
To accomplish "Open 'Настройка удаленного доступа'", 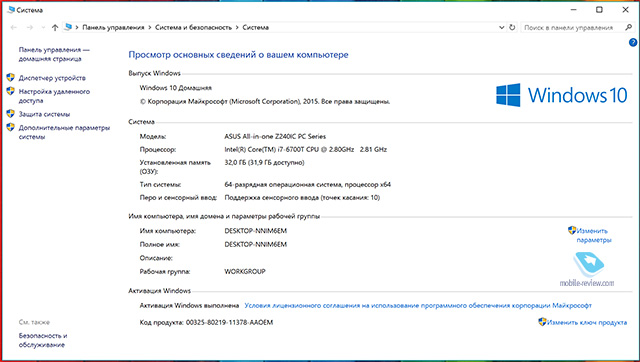I will click(x=54, y=96).
